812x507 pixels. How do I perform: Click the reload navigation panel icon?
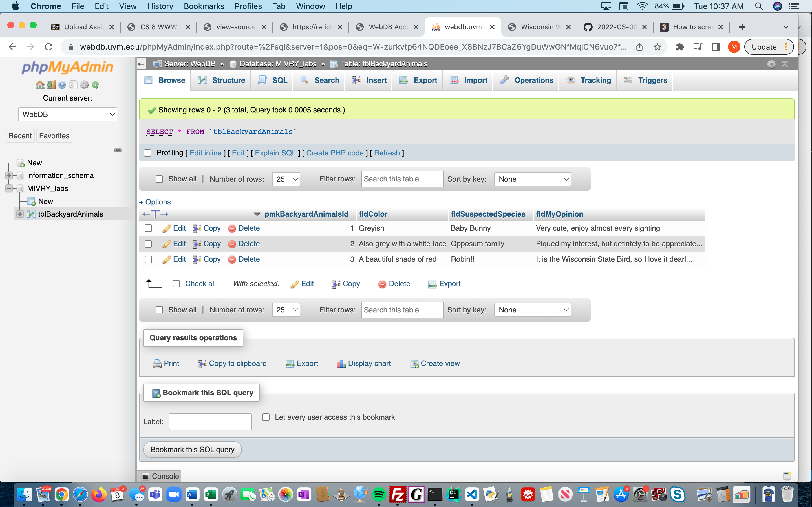(95, 85)
